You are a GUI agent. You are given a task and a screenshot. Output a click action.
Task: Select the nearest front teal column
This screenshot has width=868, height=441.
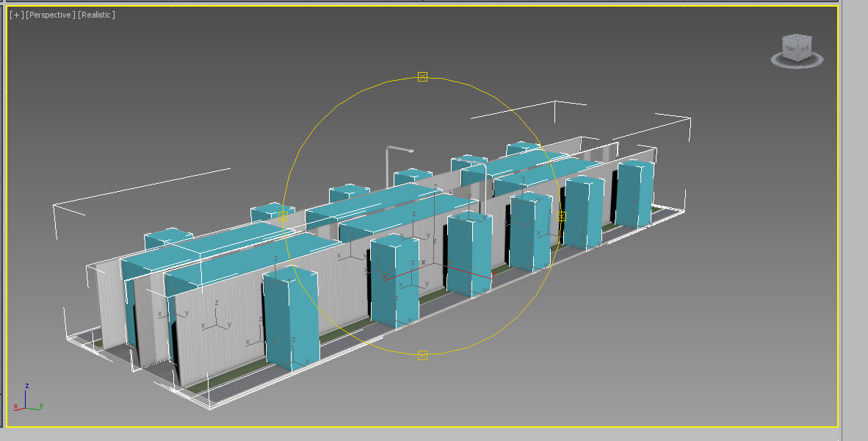pyautogui.click(x=292, y=318)
